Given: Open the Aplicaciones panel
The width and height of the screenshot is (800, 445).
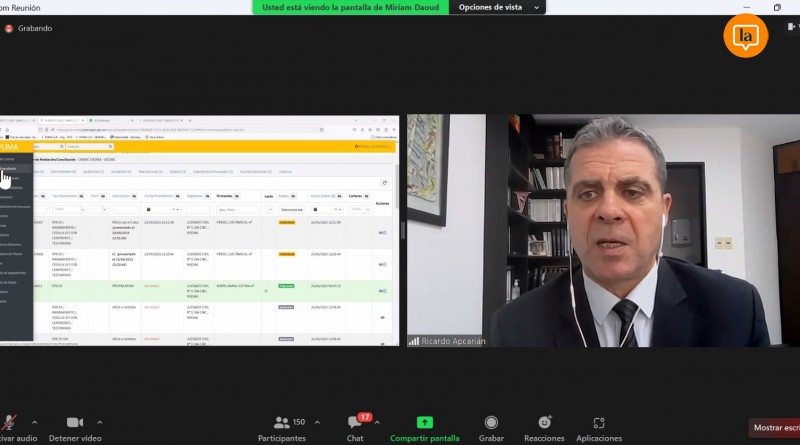Looking at the screenshot, I should (599, 423).
